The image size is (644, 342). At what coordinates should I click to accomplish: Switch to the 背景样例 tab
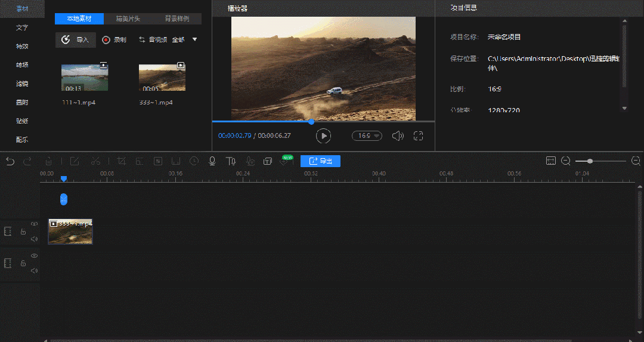(x=177, y=19)
